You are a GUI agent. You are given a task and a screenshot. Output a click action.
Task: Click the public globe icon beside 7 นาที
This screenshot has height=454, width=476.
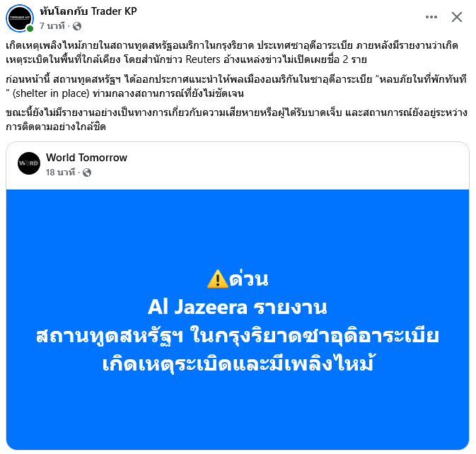point(77,26)
